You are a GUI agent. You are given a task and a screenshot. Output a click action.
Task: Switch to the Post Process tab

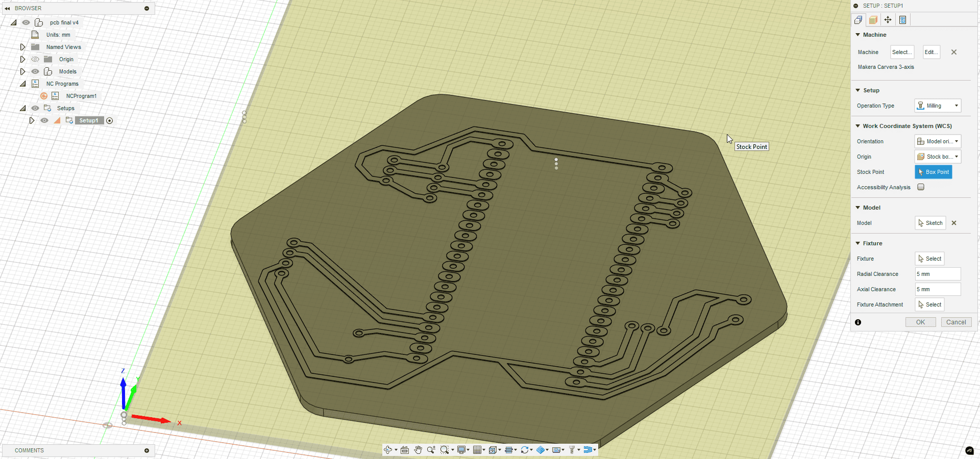903,20
